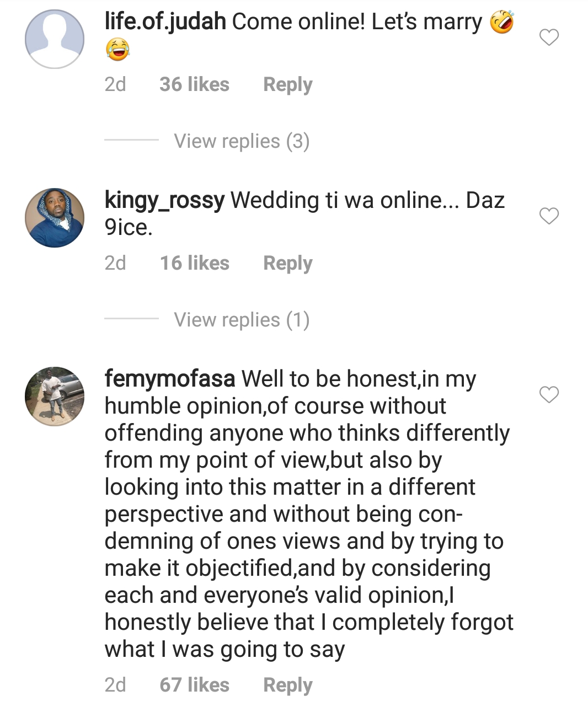This screenshot has height=712, width=588.
Task: Reply to life.of.judah's comment
Action: 287,84
